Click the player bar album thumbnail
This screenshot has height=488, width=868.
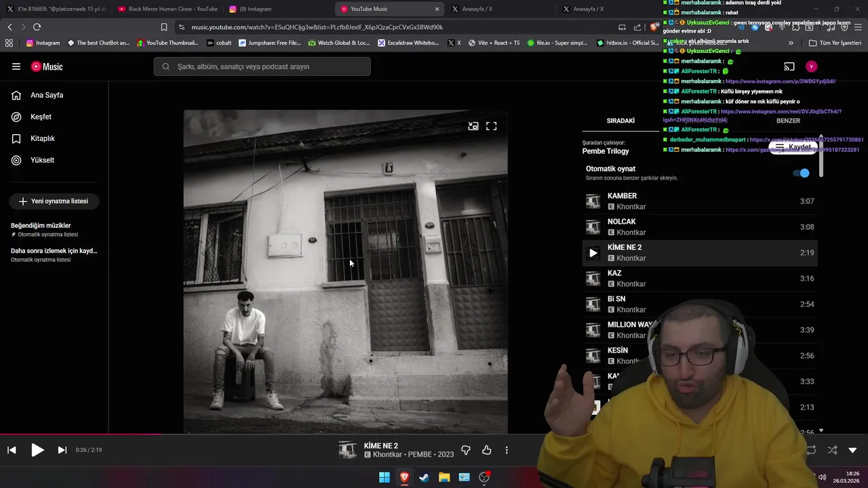[347, 450]
